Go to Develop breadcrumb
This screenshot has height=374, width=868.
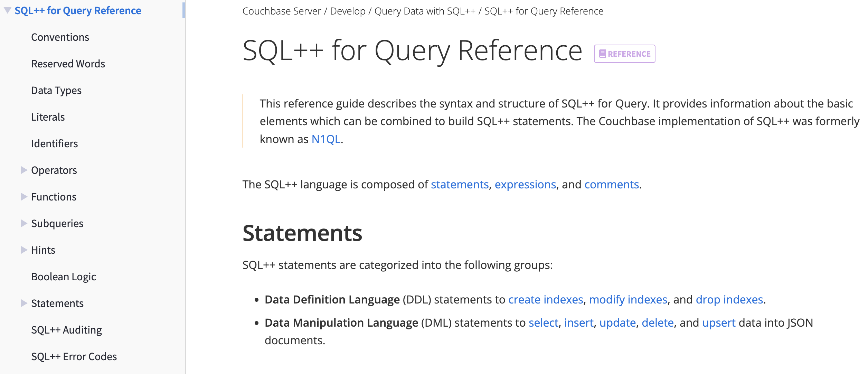coord(348,11)
